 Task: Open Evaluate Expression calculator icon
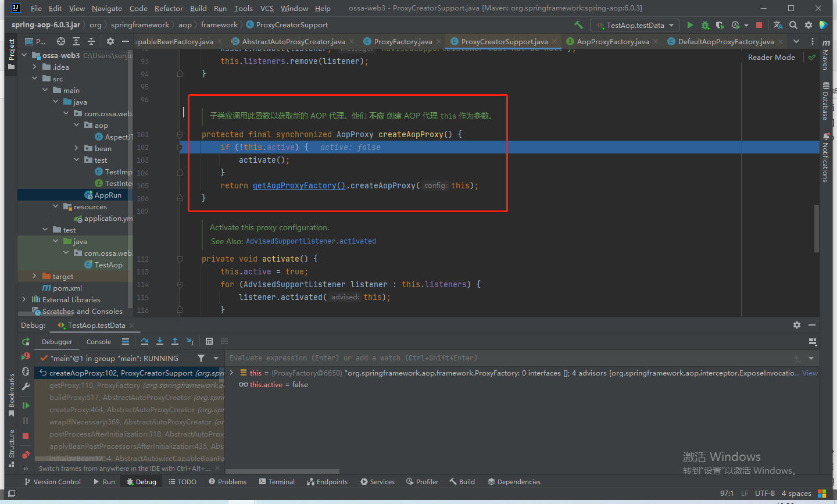(x=209, y=342)
